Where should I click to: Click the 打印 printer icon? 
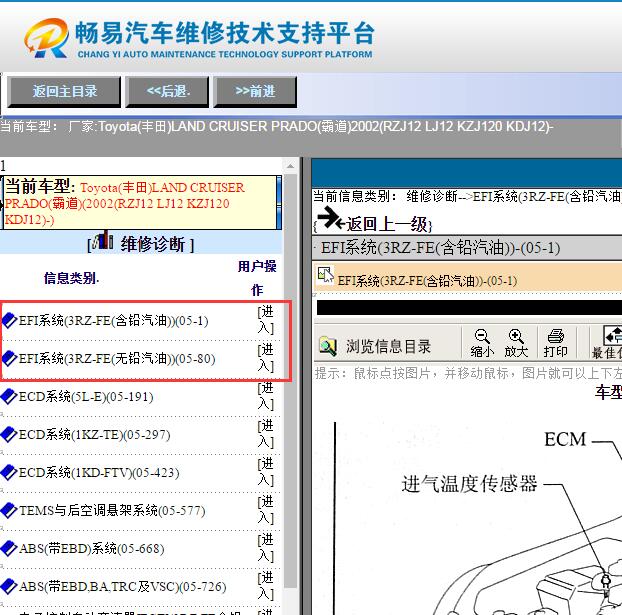555,343
